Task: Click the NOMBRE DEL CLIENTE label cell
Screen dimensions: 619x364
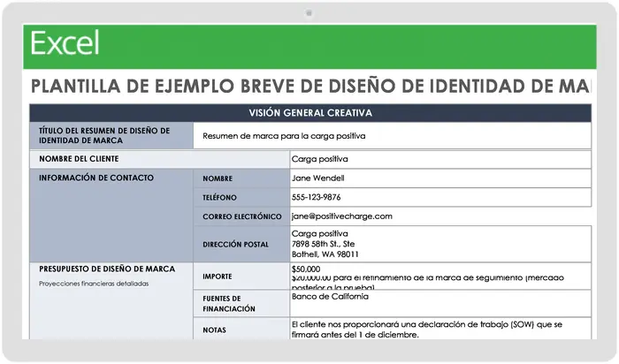Action: [159, 159]
